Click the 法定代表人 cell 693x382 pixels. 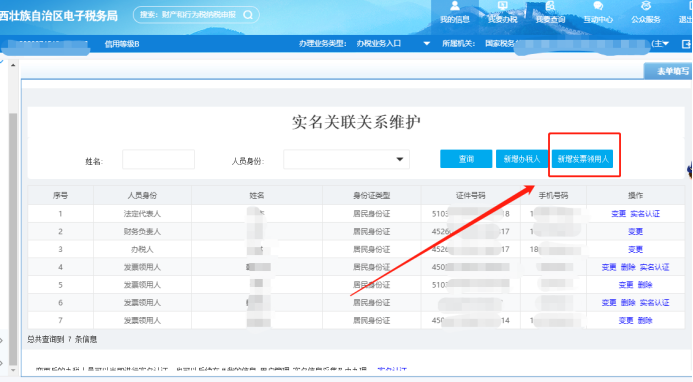[x=142, y=214]
